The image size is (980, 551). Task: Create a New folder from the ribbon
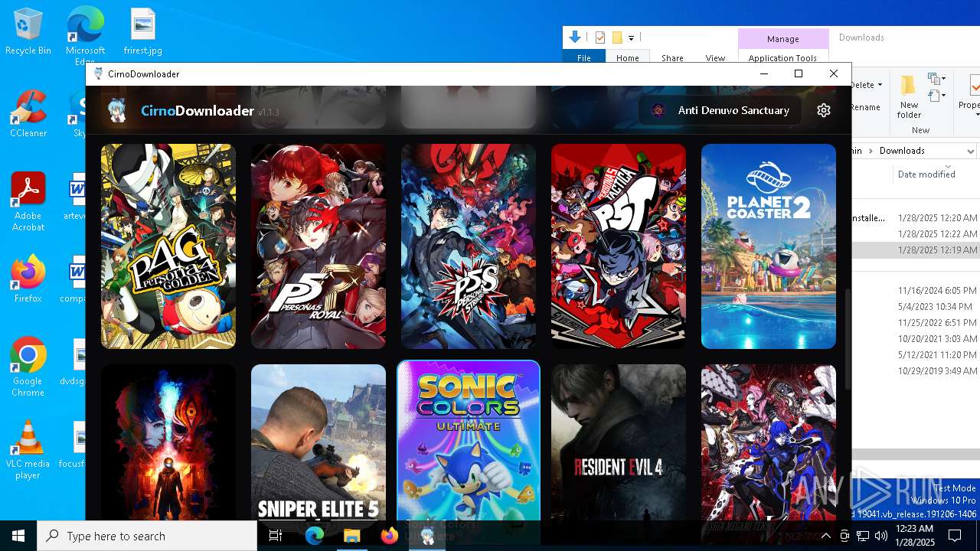(909, 97)
